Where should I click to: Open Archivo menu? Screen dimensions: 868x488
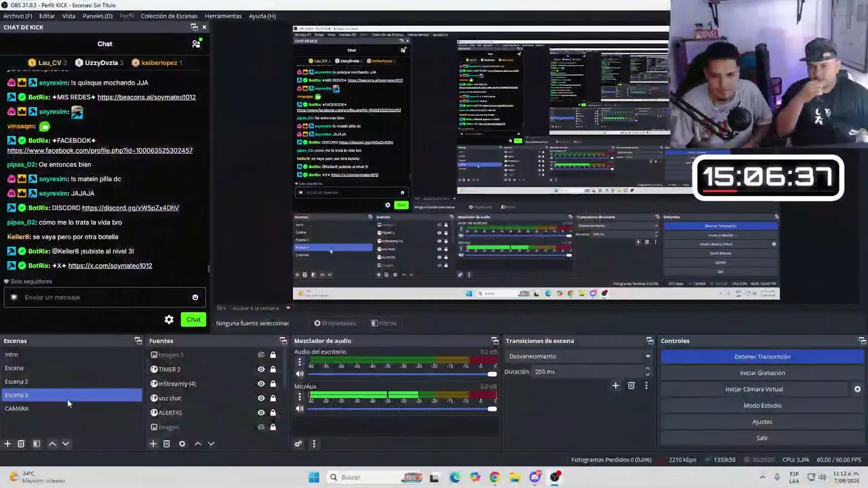(18, 16)
